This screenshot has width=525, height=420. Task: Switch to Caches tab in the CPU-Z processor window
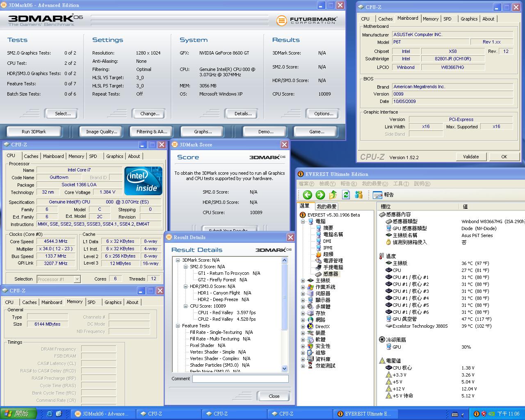click(31, 156)
